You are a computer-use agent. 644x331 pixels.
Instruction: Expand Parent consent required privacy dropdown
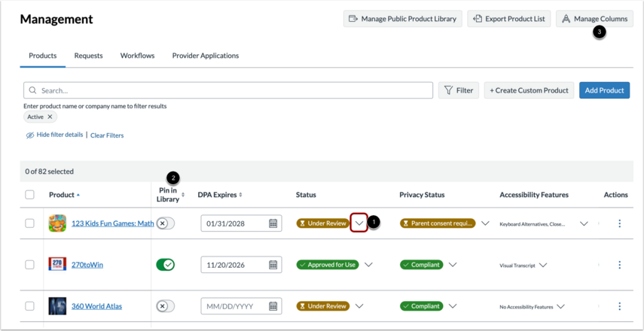click(485, 223)
